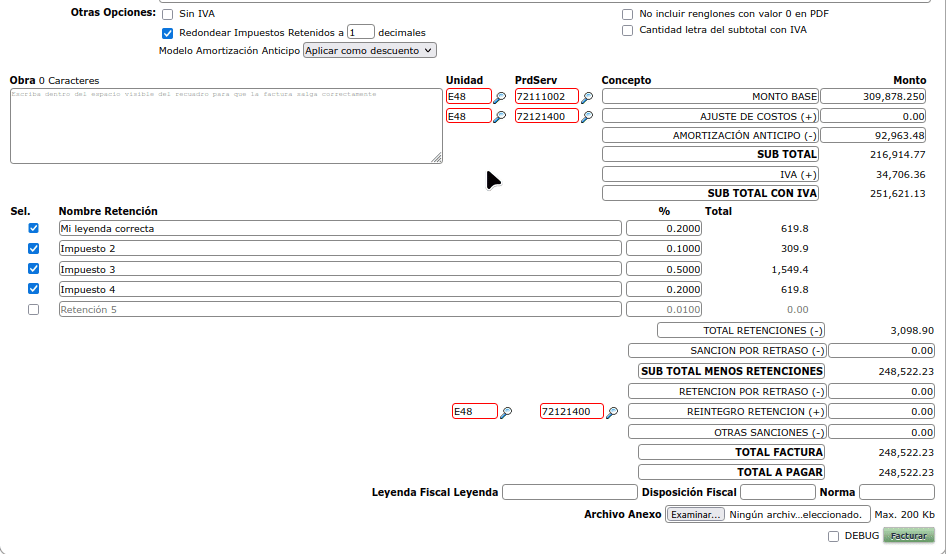The image size is (946, 554).
Task: Open Modelo Amortización Anticipo dropdown
Action: coord(369,51)
